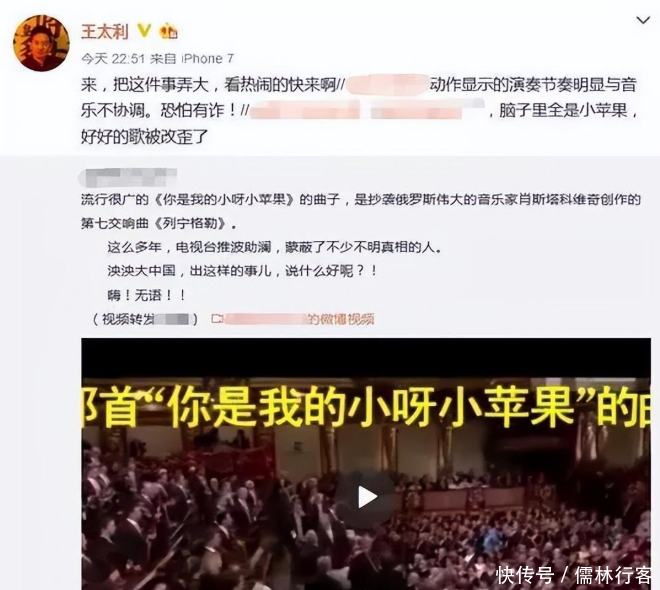Click 王太利's repost comment text
This screenshot has height=590, width=660.
[358, 110]
